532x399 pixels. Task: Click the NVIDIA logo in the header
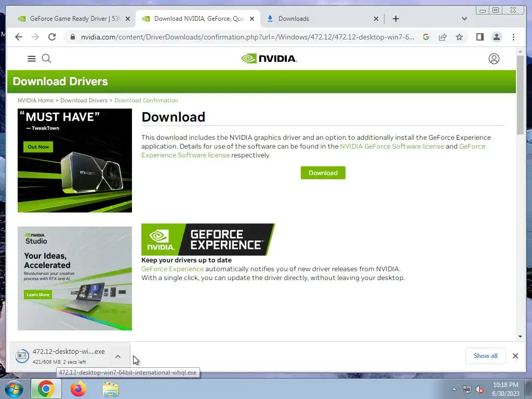[x=269, y=59]
